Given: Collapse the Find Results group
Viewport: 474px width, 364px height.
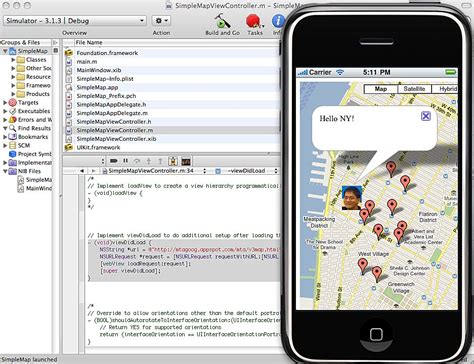Looking at the screenshot, I should [x=5, y=128].
